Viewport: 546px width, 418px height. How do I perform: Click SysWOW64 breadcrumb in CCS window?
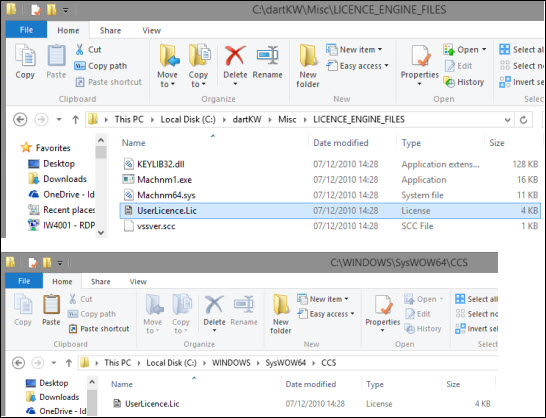(286, 363)
